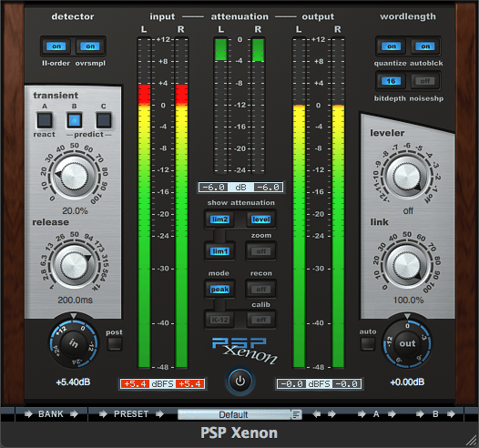Click the 200.0ms release value

(x=75, y=300)
